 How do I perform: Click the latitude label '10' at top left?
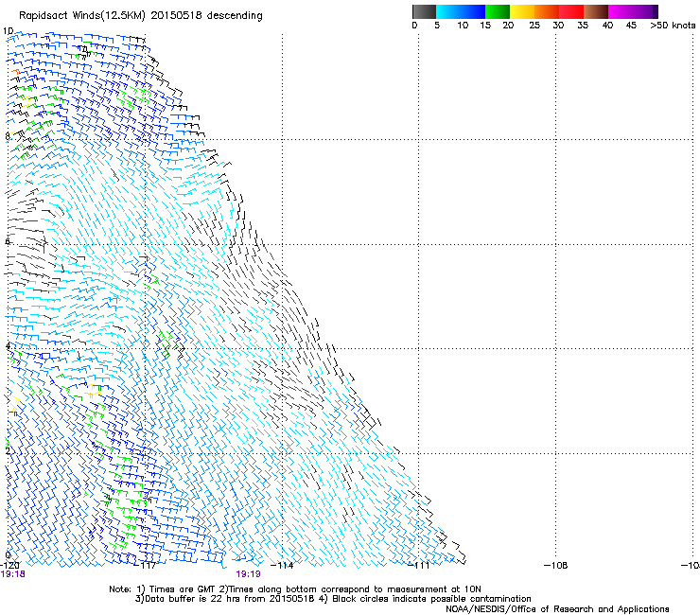tap(8, 31)
